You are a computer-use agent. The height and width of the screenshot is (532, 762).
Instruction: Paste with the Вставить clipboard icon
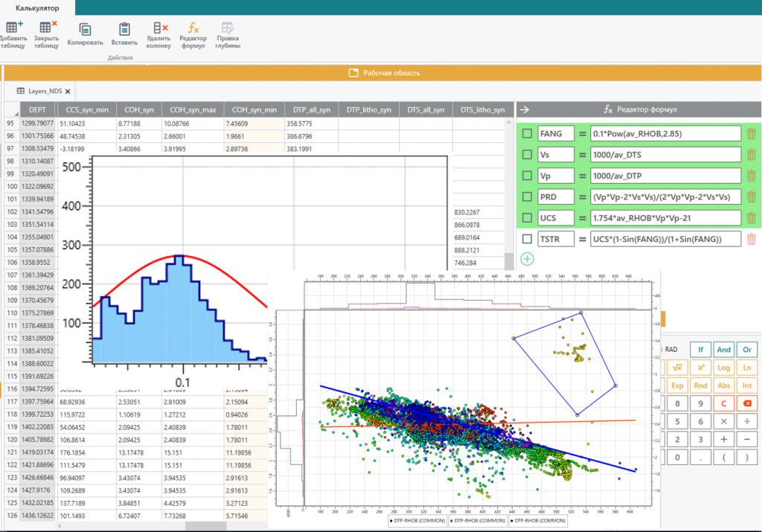tap(124, 29)
